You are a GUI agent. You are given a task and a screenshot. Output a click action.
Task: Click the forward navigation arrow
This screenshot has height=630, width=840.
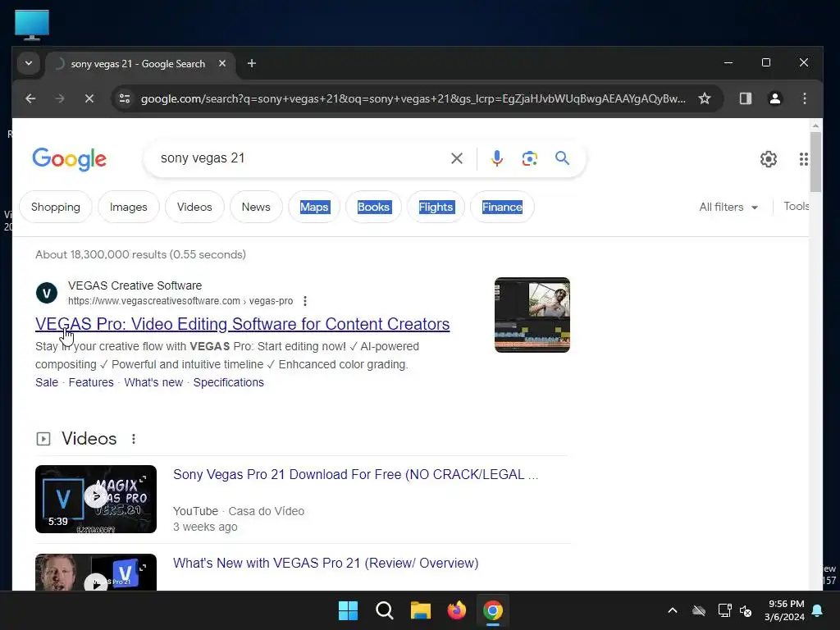60,98
